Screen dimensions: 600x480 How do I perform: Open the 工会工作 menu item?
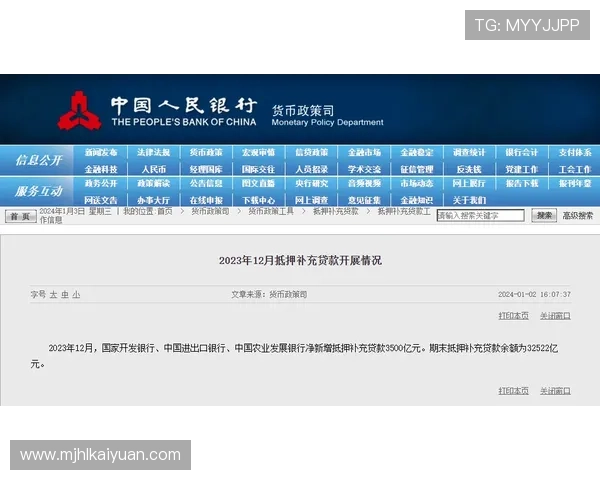(575, 169)
